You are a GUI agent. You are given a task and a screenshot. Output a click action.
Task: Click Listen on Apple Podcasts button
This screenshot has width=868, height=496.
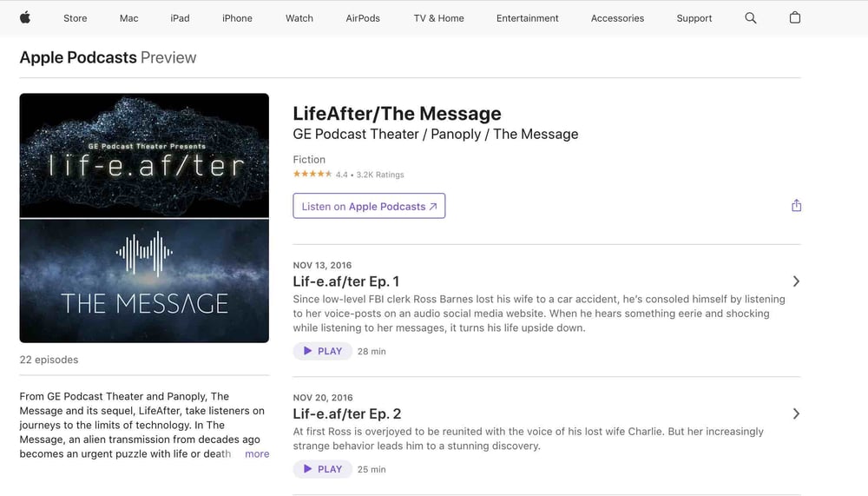click(369, 206)
